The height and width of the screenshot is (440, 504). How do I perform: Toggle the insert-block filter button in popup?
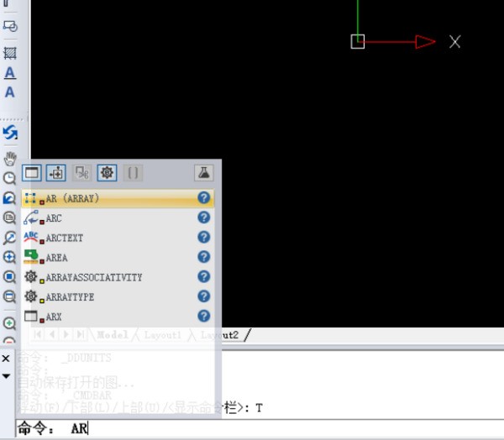click(56, 173)
